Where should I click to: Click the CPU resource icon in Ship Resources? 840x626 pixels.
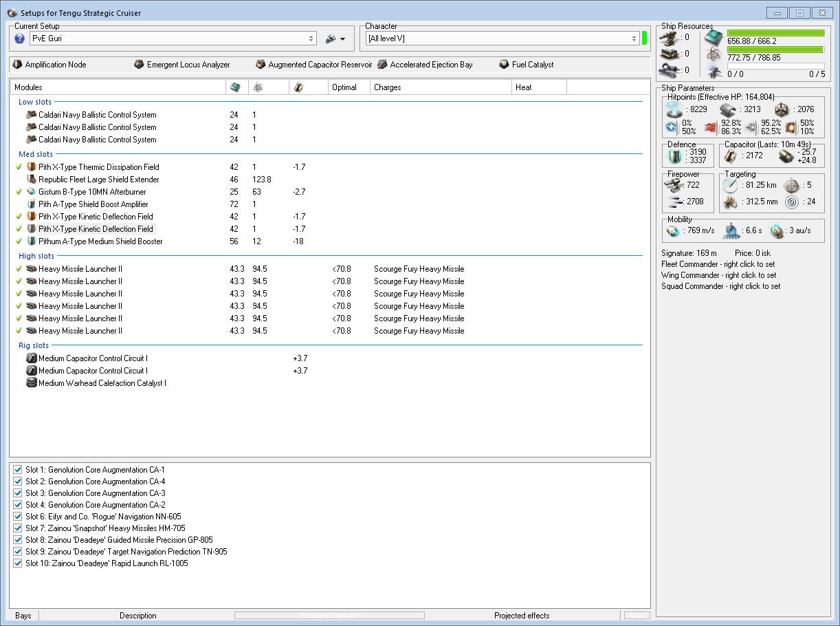click(x=714, y=38)
